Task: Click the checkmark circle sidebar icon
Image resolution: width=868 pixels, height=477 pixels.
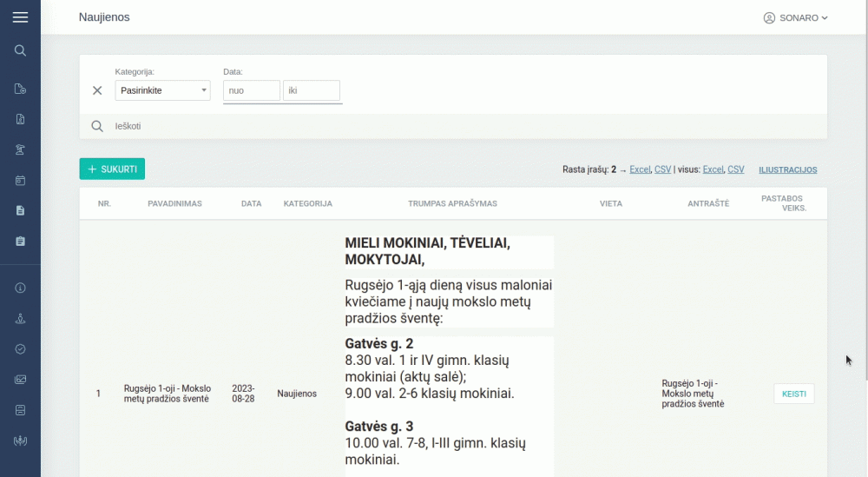Action: click(x=20, y=348)
